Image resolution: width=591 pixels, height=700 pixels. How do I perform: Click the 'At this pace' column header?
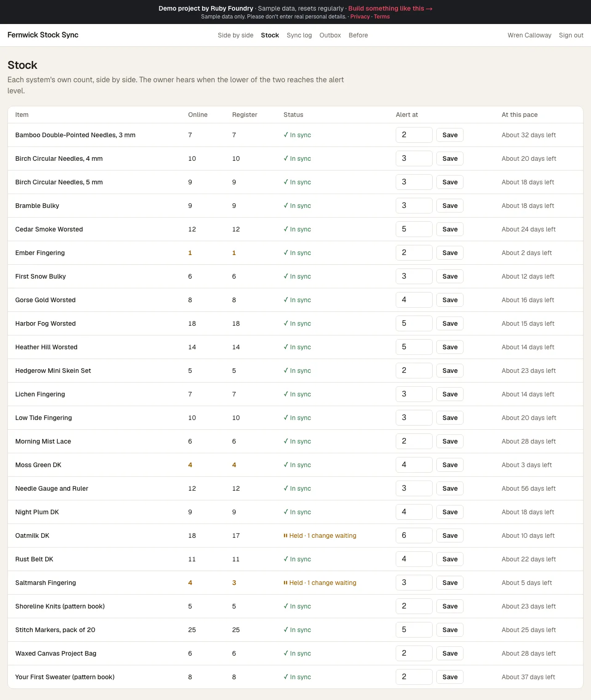tap(520, 115)
